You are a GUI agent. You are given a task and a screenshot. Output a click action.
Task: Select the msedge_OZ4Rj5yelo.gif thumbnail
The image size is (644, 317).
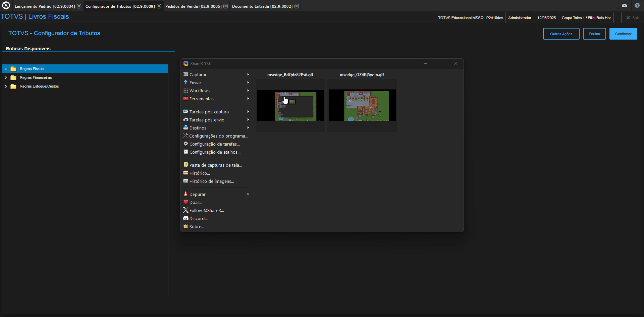[x=362, y=105]
